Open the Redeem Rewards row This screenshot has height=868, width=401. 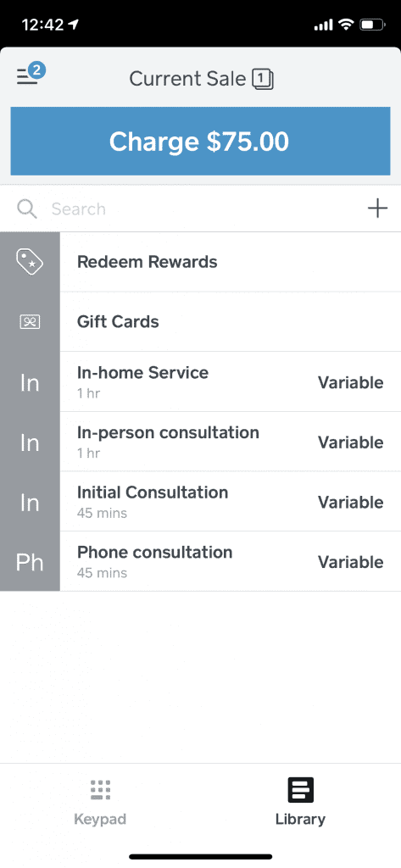[200, 262]
